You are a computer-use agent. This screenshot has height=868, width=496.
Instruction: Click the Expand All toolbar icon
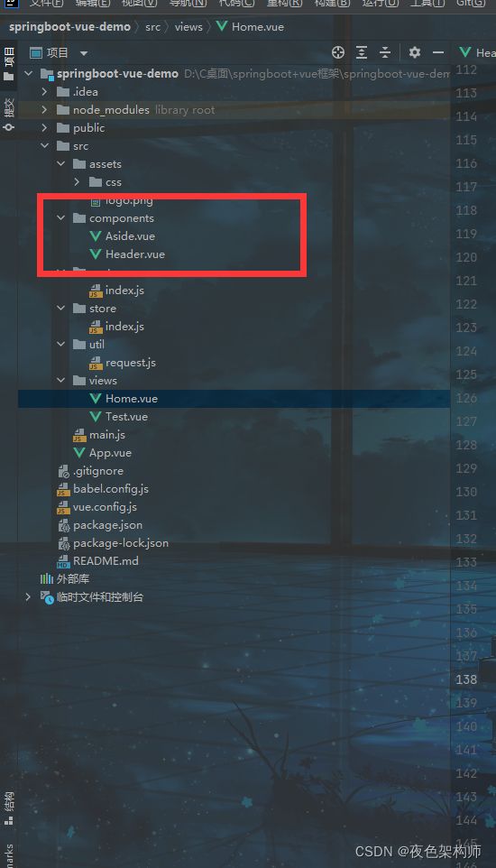click(x=362, y=52)
